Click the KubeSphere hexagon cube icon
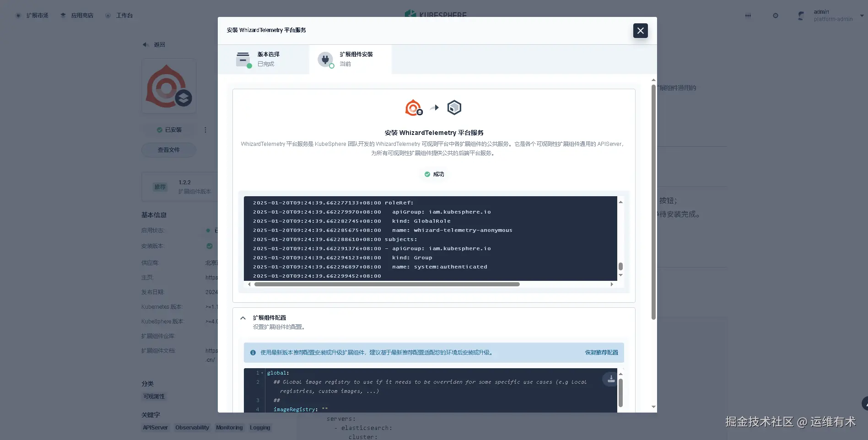This screenshot has width=868, height=440. click(x=454, y=107)
